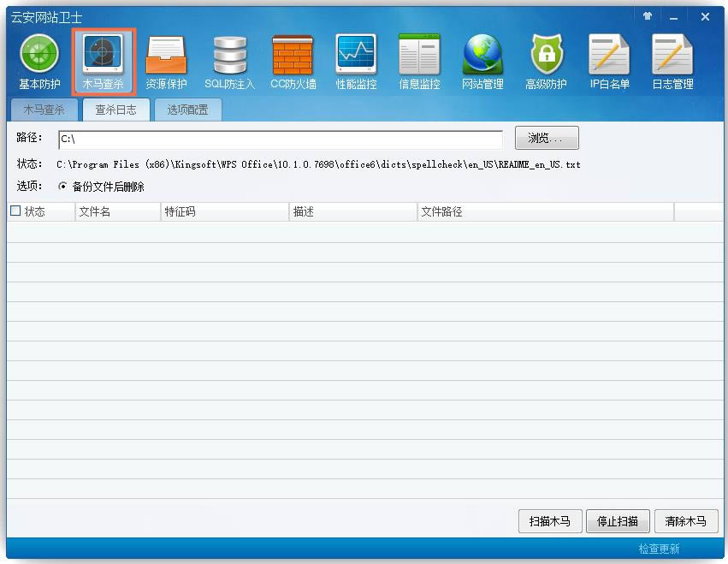This screenshot has height=564, width=728.
Task: Open the 资源保护 resource protection module
Action: coord(166,62)
